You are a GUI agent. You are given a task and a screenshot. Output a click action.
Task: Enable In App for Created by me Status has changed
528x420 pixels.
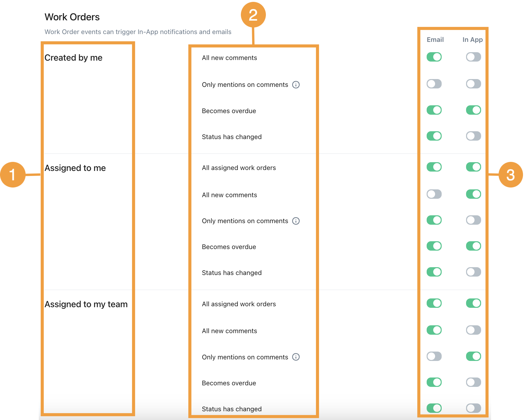point(474,136)
